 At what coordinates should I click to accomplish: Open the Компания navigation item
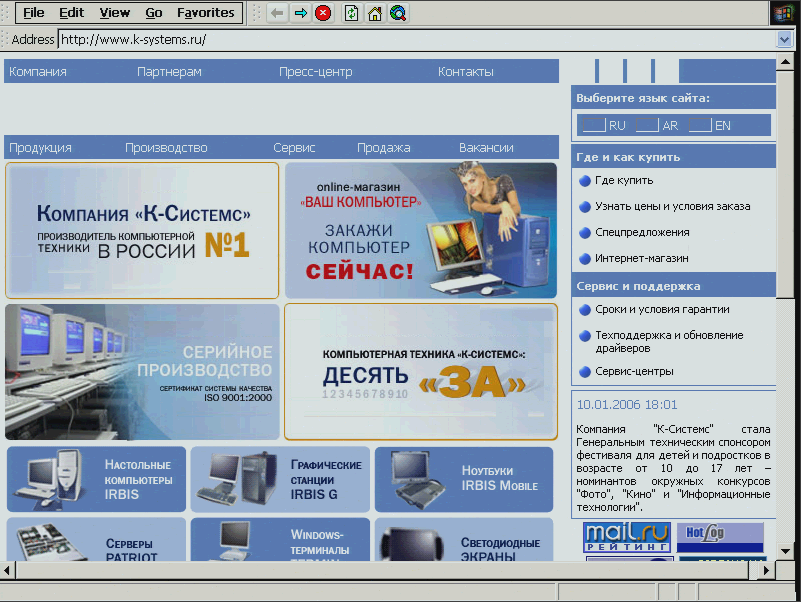tap(38, 72)
